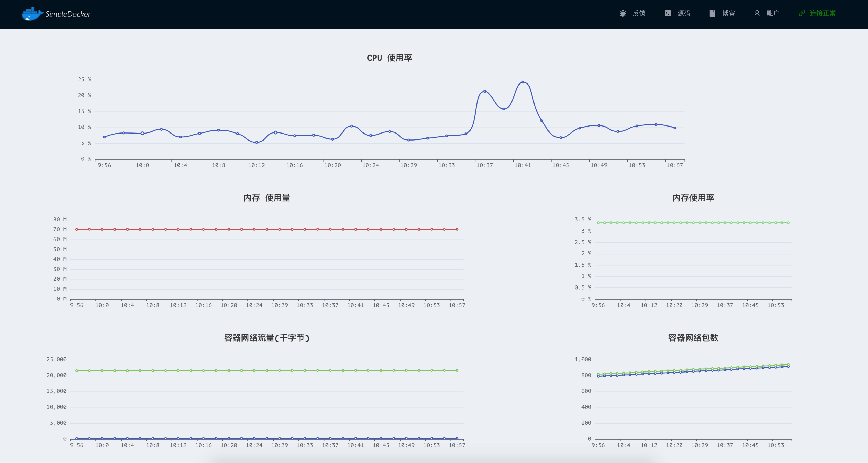Click the CPU chart's last data point at 10:57

pyautogui.click(x=675, y=128)
